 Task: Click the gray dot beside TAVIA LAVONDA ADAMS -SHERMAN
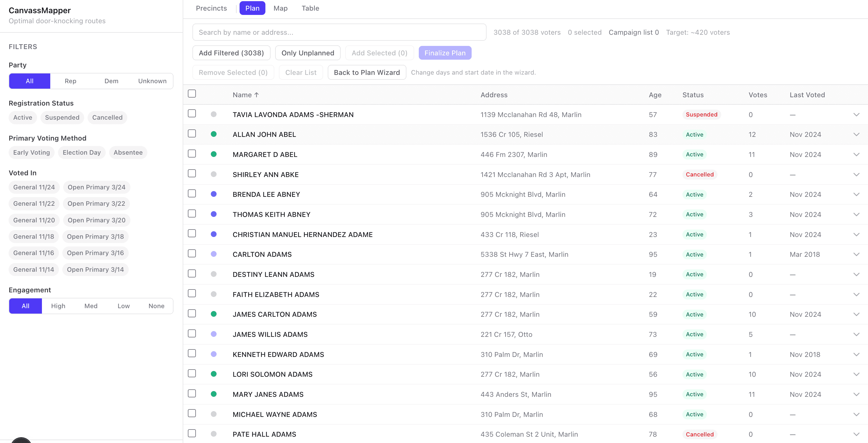click(x=214, y=114)
